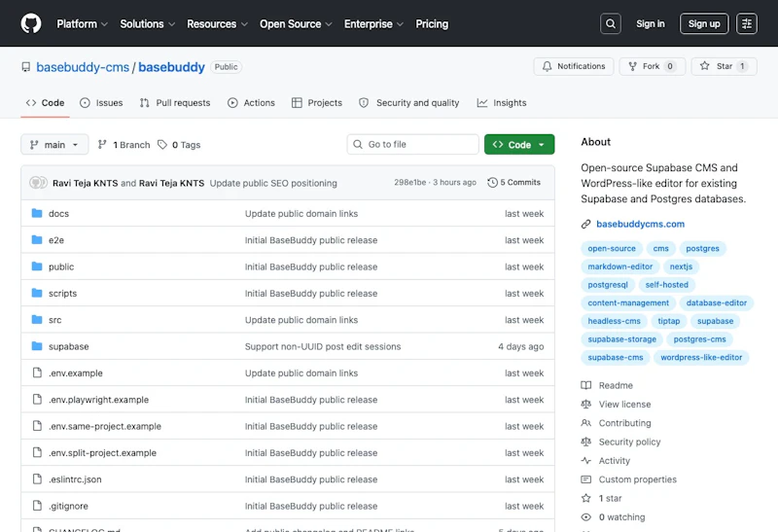Open the .eslintrc.json file
This screenshot has width=778, height=532.
click(75, 479)
